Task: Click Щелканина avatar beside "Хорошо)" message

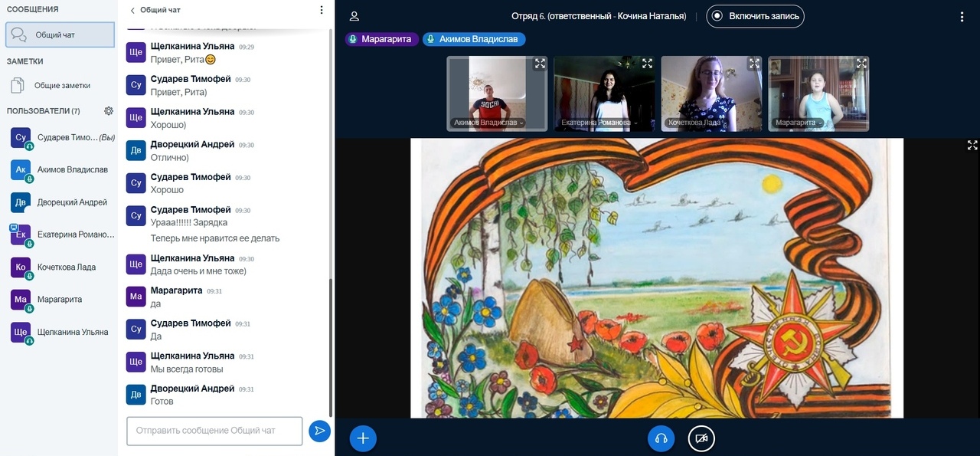Action: pyautogui.click(x=136, y=117)
